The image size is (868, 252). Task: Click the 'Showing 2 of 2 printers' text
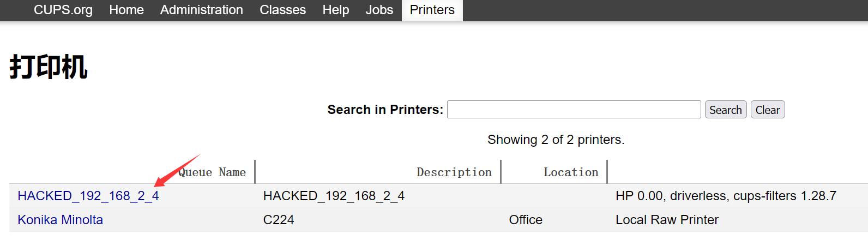point(556,140)
